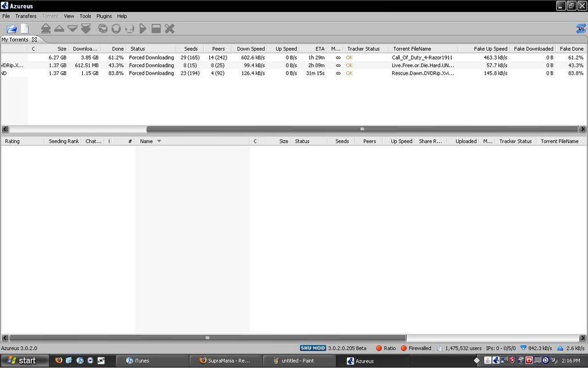Sort by the ETA column header
Viewport: 588px width, 368px height.
click(x=320, y=49)
